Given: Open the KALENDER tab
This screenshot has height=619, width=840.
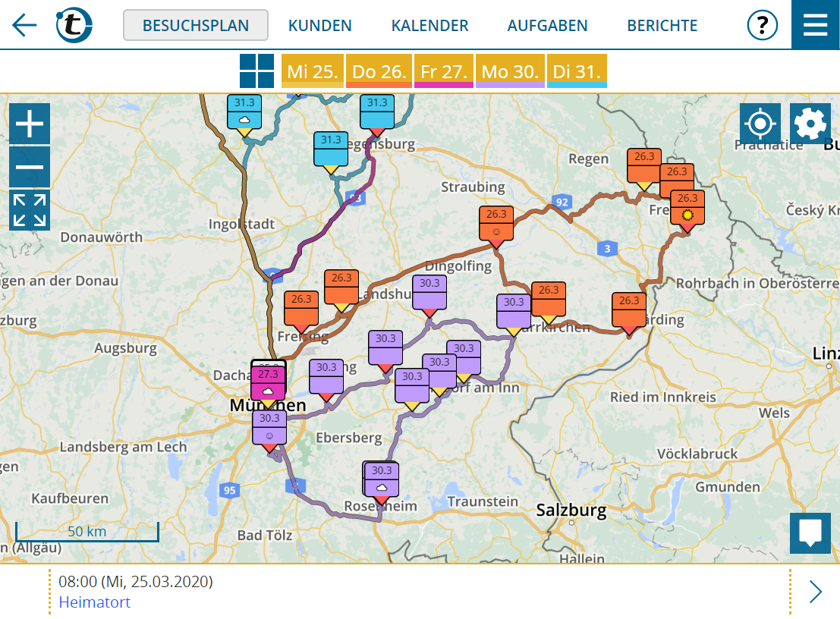Looking at the screenshot, I should coord(429,25).
